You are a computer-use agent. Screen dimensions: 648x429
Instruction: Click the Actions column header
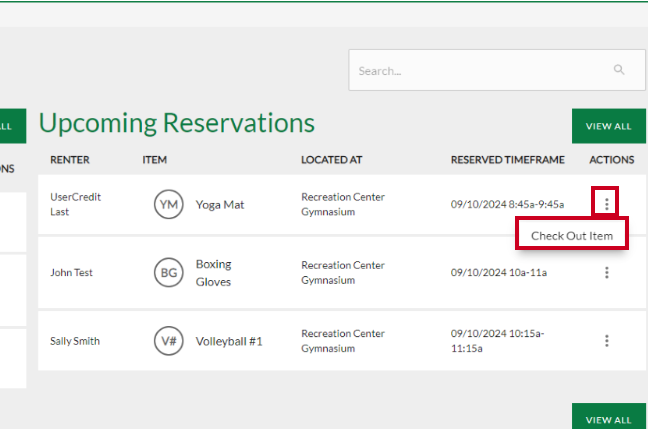point(612,160)
